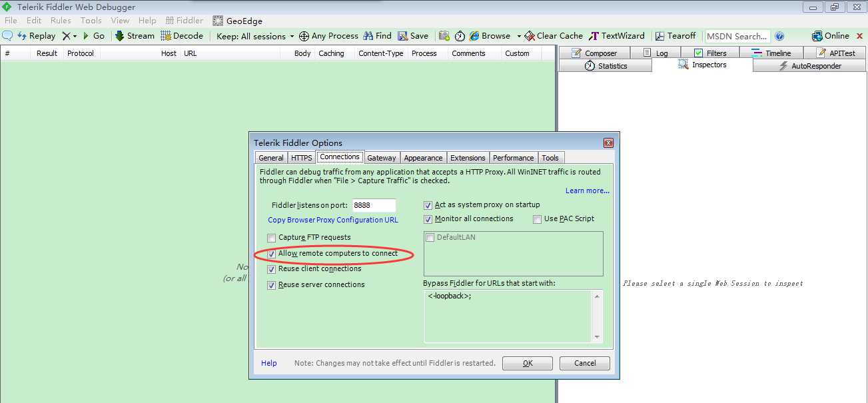Click the comment balloon toolbar icon
The height and width of the screenshot is (403, 868).
[x=8, y=36]
